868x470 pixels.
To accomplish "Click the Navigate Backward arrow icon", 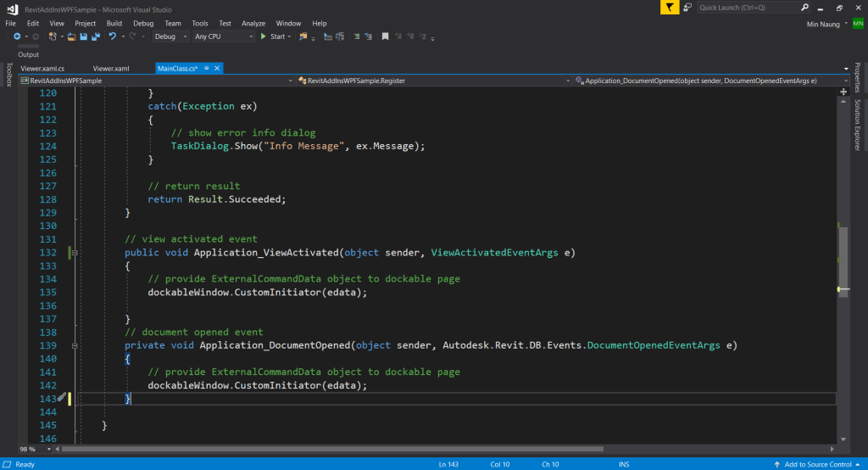I will (17, 36).
